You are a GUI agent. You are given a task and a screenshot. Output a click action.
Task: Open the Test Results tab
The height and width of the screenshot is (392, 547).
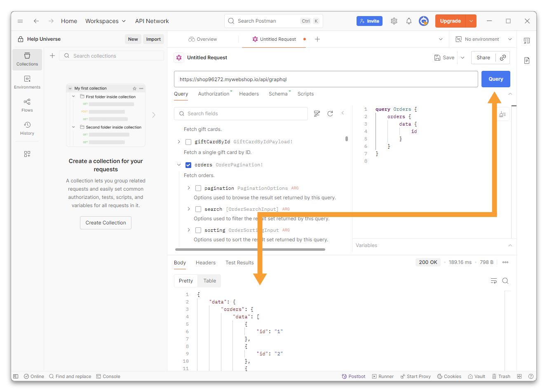pyautogui.click(x=239, y=263)
